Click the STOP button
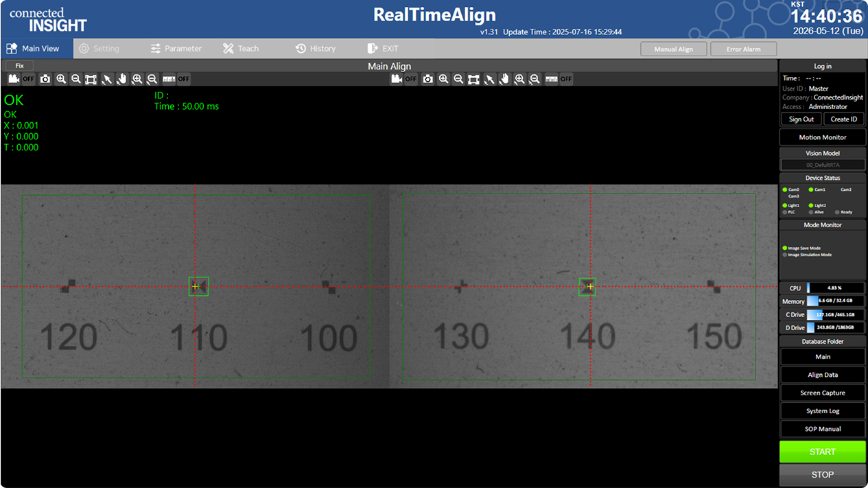The width and height of the screenshot is (868, 488). [822, 474]
